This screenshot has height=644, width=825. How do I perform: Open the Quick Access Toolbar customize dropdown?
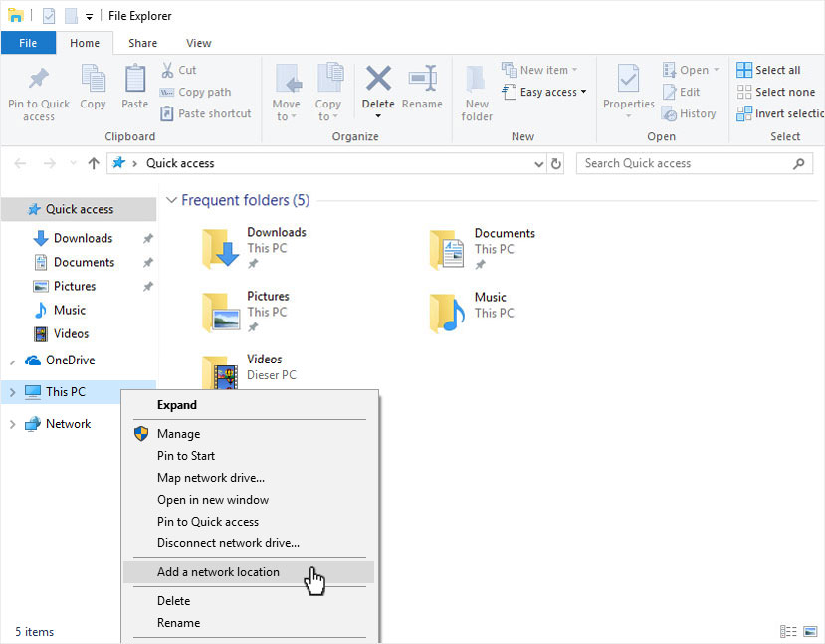coord(89,17)
